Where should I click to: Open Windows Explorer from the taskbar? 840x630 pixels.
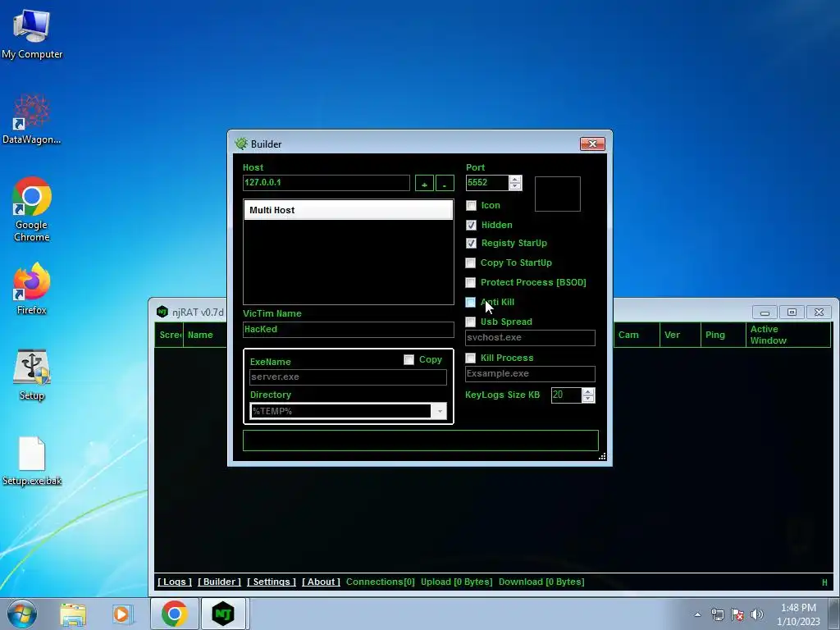[73, 614]
